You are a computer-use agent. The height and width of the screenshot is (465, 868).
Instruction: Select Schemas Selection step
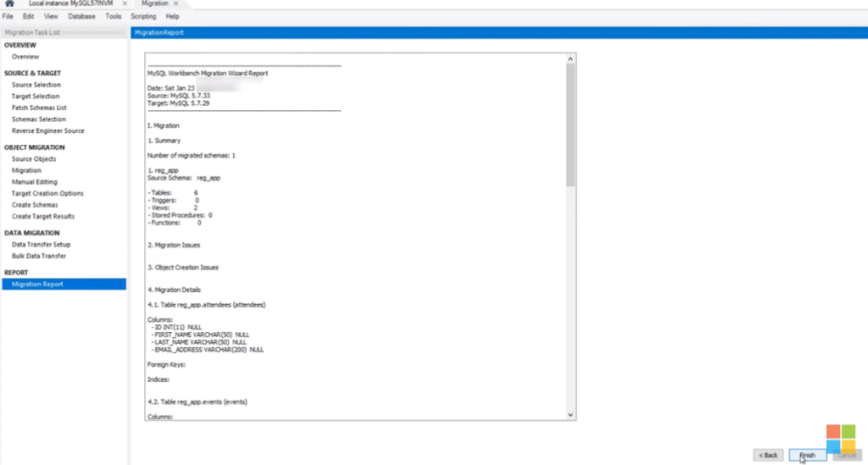pos(39,119)
